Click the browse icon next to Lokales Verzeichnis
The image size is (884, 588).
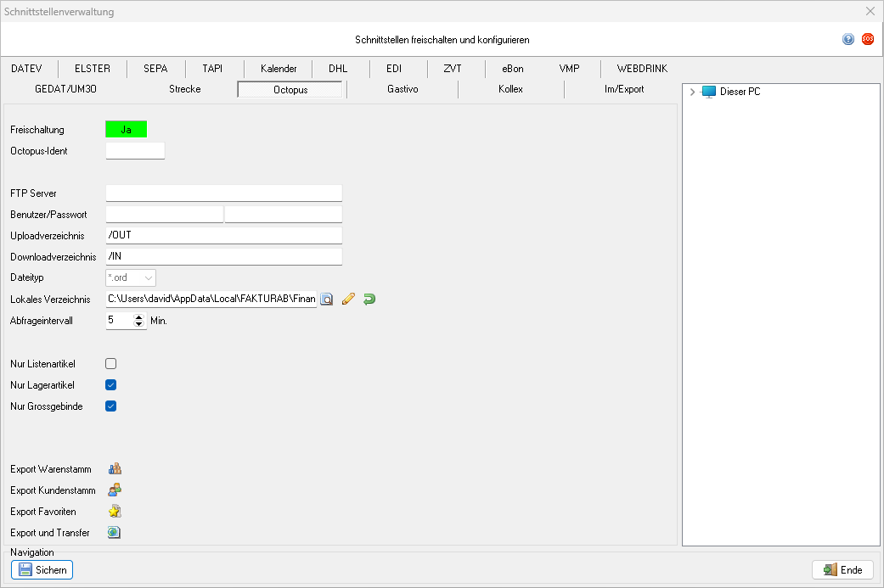[x=326, y=299]
